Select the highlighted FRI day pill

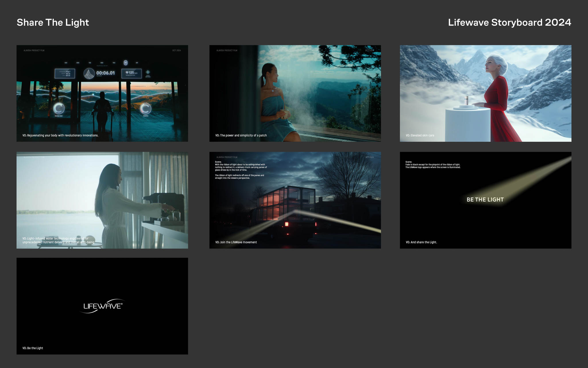pos(125,63)
